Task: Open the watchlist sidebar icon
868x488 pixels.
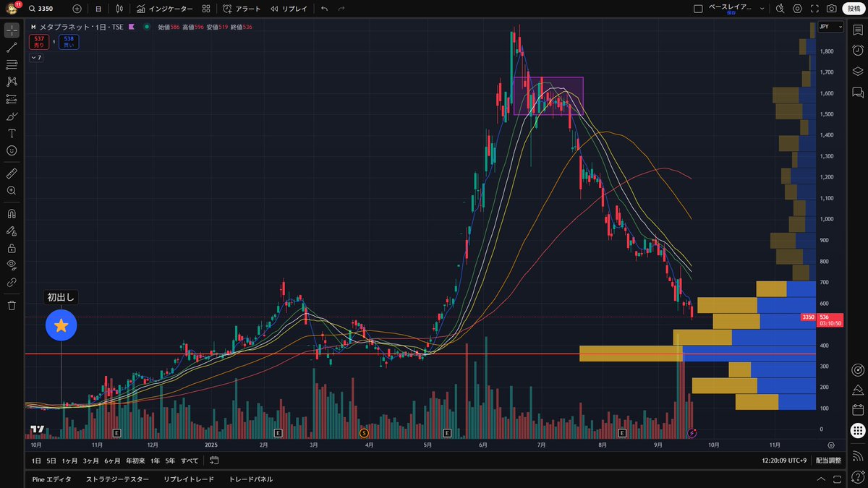Action: pyautogui.click(x=858, y=30)
